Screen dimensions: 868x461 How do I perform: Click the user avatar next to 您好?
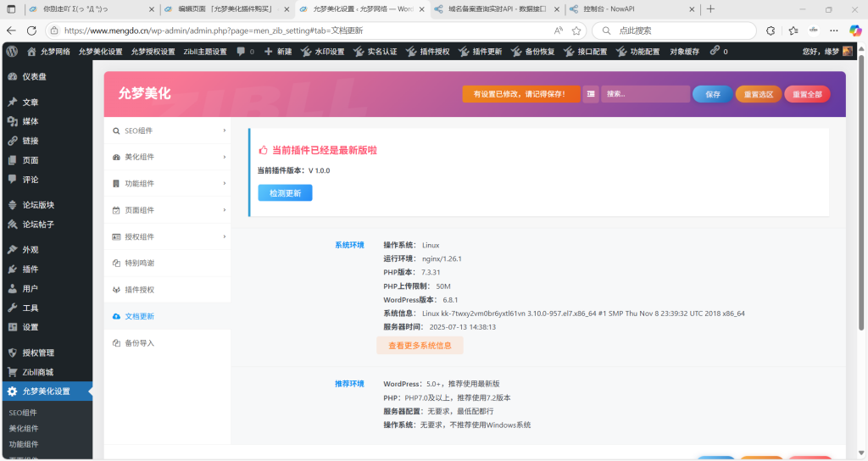tap(848, 52)
